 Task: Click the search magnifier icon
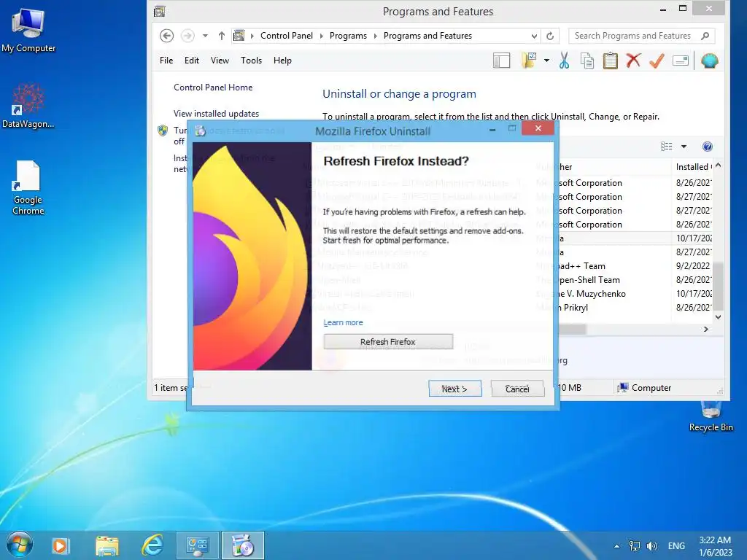click(x=705, y=36)
